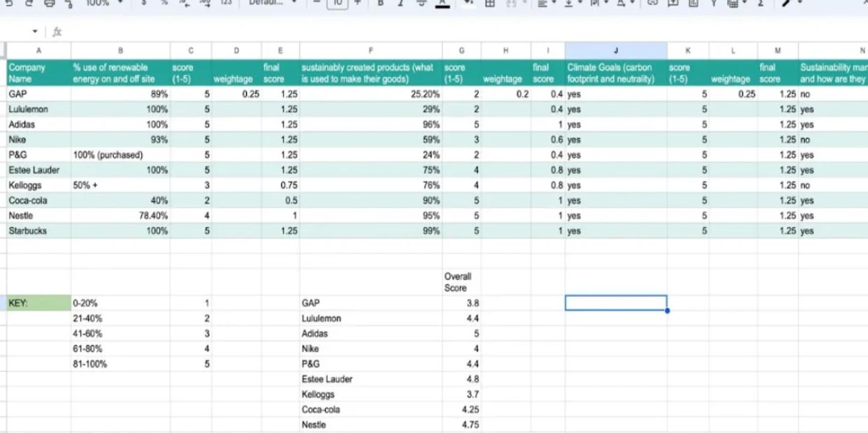
Task: Click the Insert link icon
Action: click(x=652, y=3)
